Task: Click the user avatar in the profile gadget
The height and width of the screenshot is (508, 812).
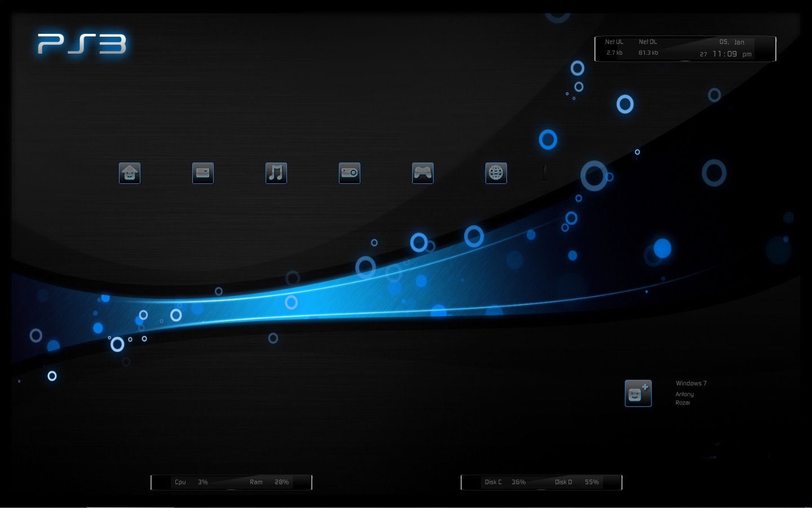Action: 638,393
